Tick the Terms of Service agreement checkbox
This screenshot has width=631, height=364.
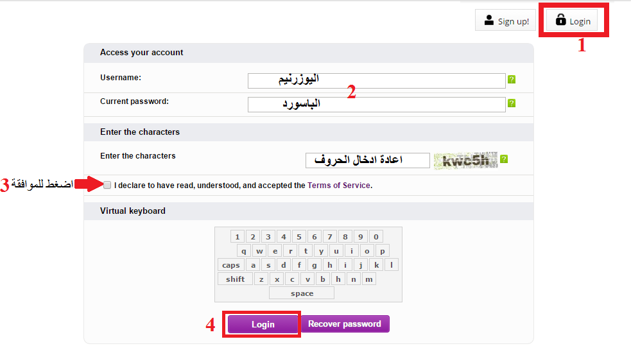(107, 185)
